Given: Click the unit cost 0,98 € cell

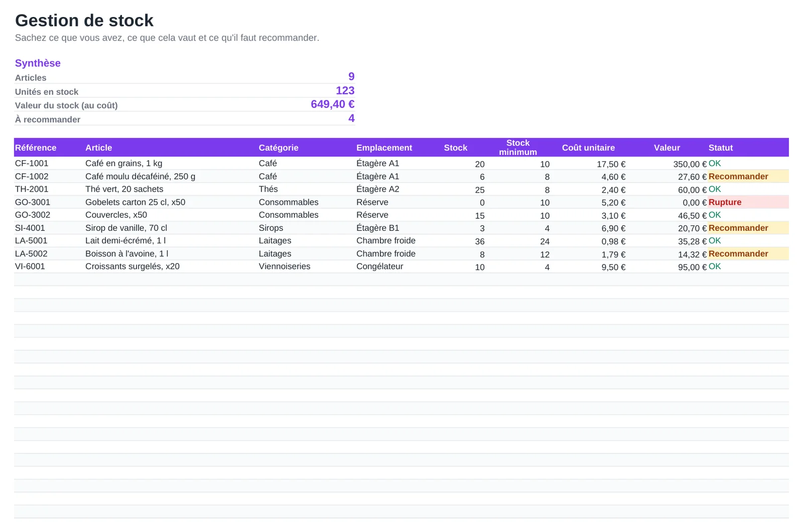Looking at the screenshot, I should [x=613, y=241].
